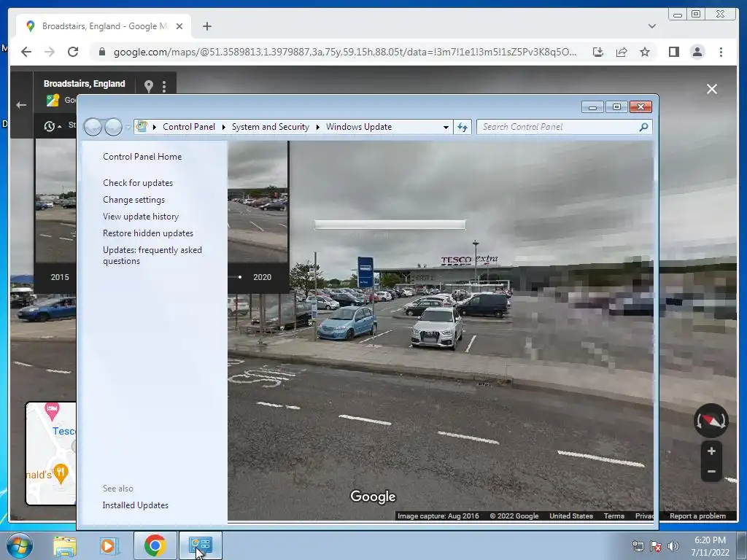Open Control Panel Home

[142, 157]
